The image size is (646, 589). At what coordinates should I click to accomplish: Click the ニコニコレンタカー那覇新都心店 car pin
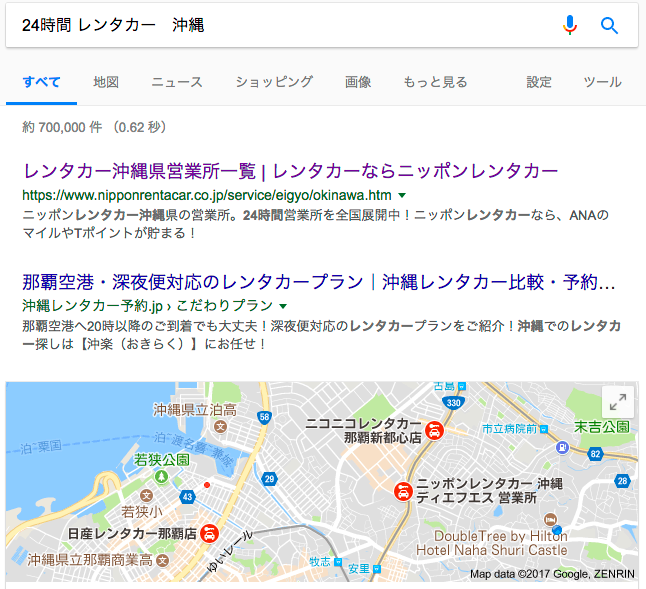pyautogui.click(x=434, y=431)
